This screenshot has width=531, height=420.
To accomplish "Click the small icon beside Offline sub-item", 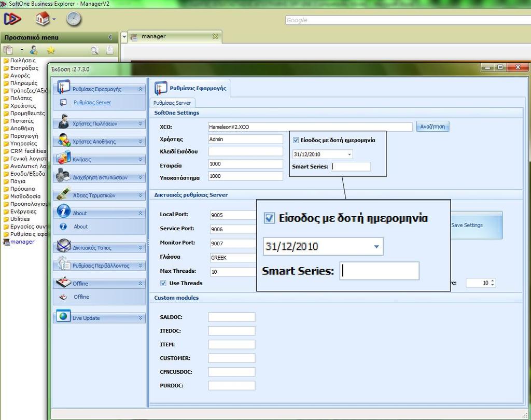I will [x=63, y=297].
